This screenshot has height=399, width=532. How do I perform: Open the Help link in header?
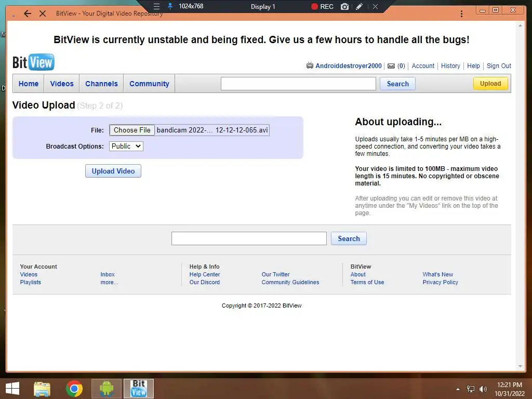(473, 66)
